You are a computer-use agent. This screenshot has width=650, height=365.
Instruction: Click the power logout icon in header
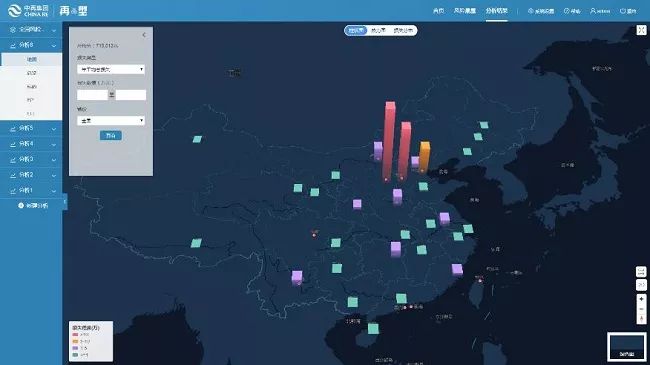[623, 11]
